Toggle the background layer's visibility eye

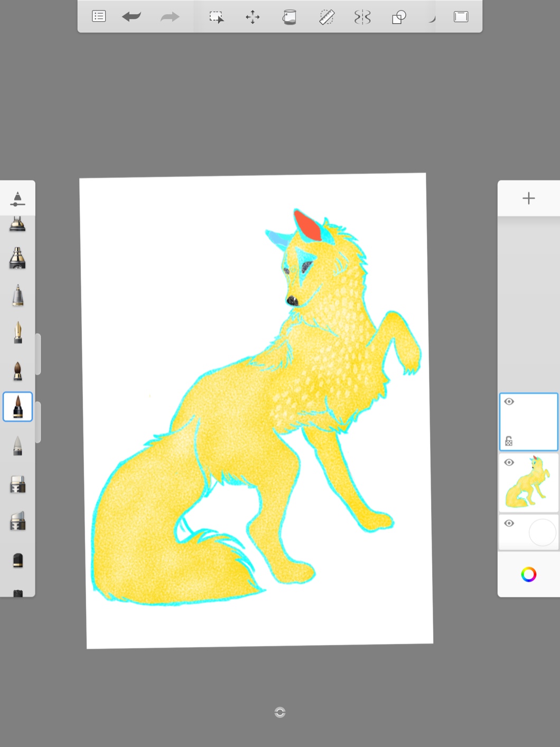pos(509,523)
